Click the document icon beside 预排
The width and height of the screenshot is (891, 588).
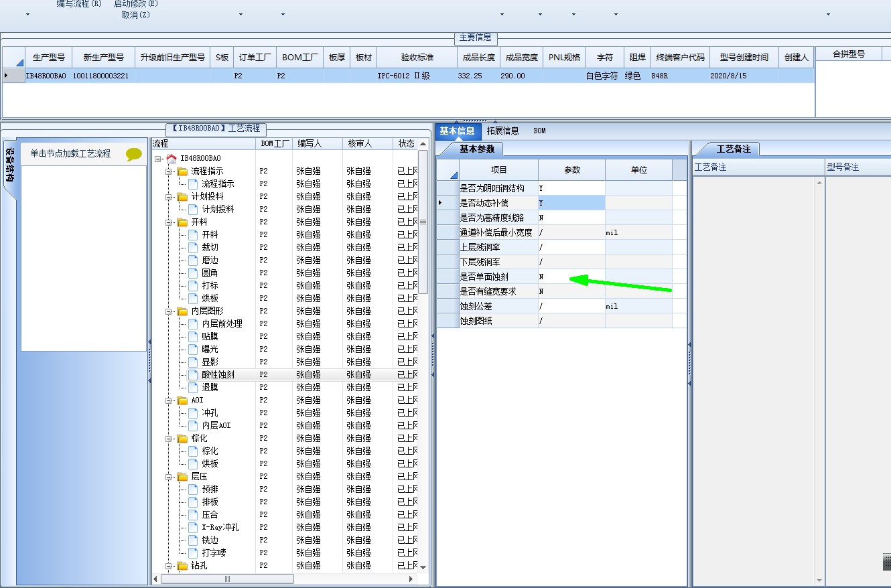coord(193,489)
